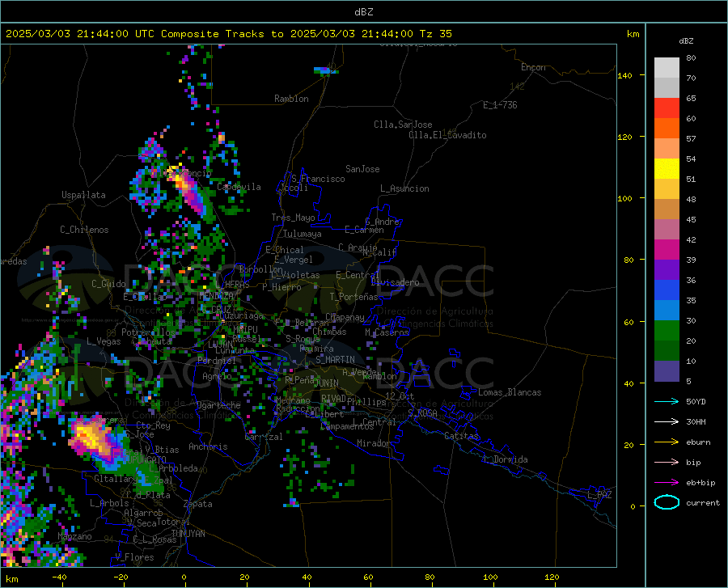
Task: Click the 'Cto_Rey' place label
Action: [x=153, y=425]
